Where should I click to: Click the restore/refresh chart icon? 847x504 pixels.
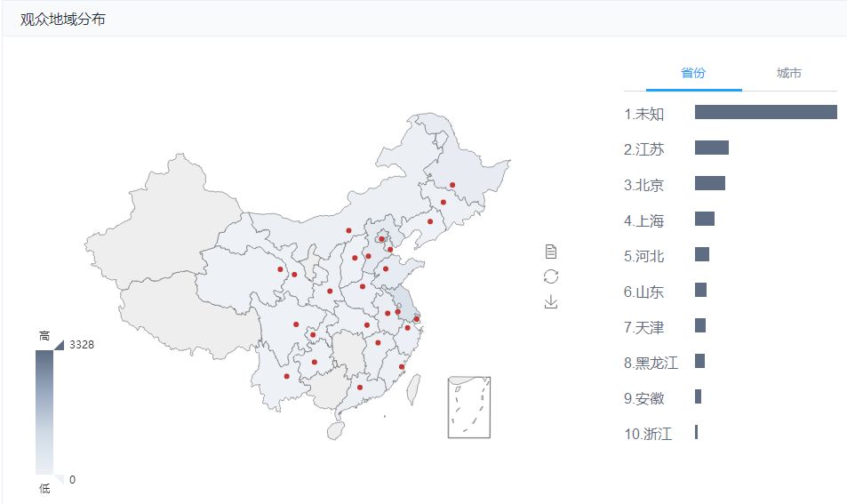(x=550, y=276)
